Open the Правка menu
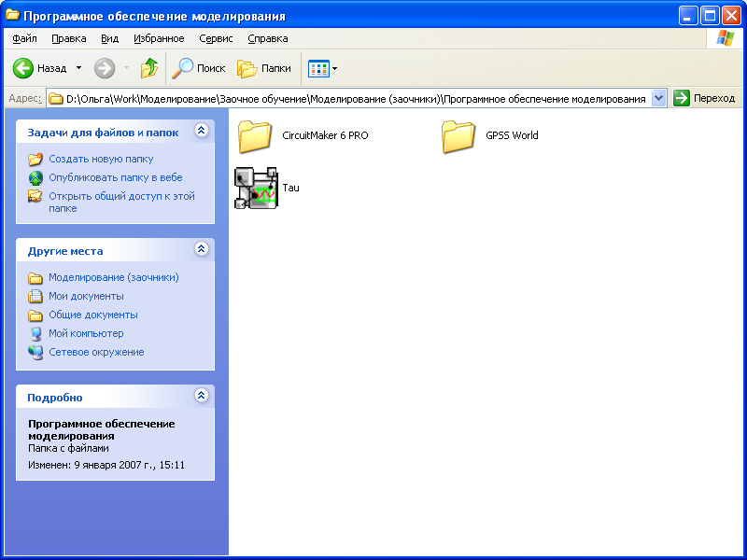The image size is (747, 560). click(68, 38)
